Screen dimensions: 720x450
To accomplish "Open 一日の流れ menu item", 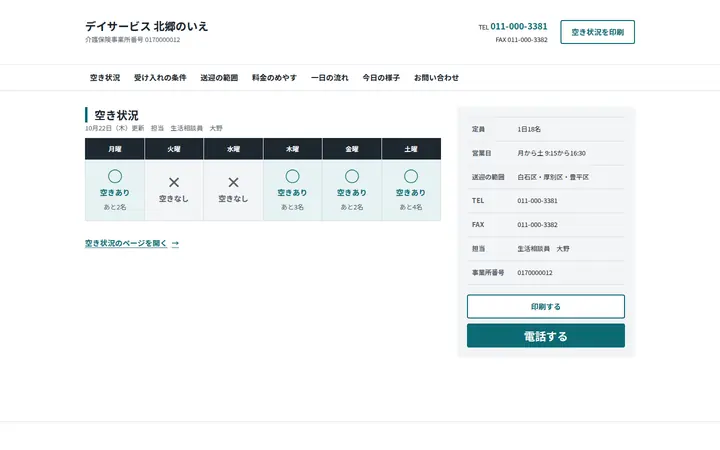I will (330, 78).
